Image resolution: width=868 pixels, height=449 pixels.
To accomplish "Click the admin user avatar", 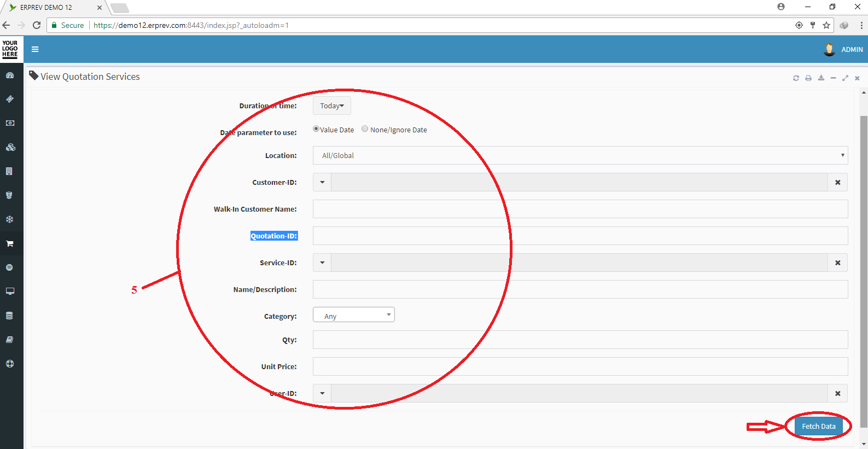I will pos(829,49).
